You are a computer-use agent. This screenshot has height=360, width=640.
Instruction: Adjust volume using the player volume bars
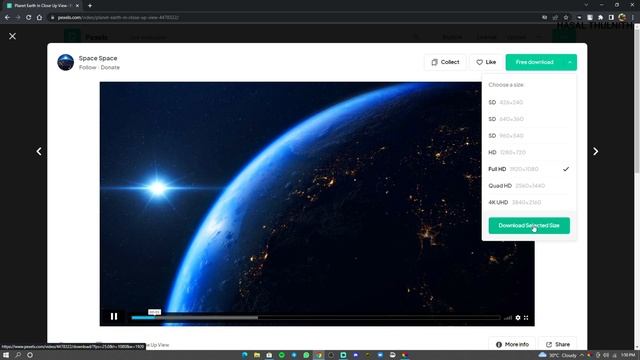click(508, 318)
